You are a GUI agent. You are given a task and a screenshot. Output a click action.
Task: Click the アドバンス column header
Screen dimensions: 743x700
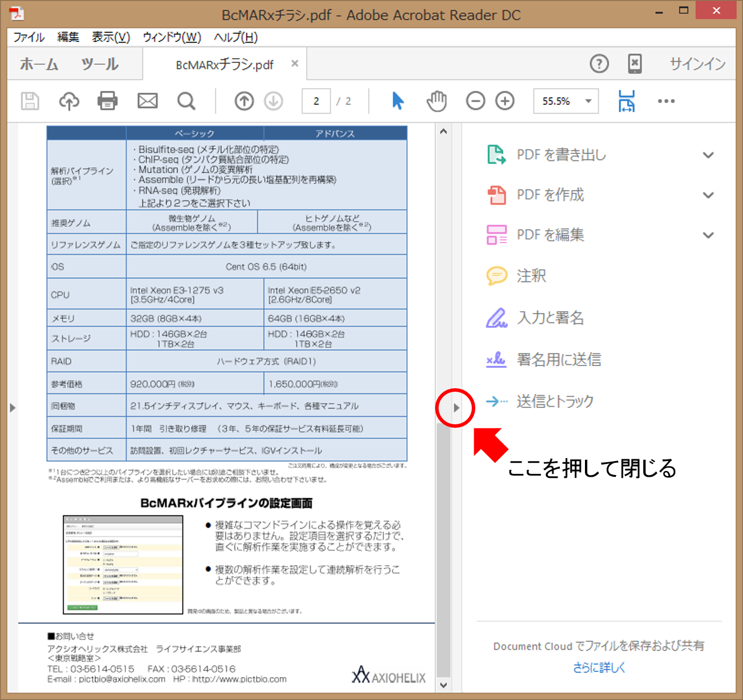335,133
